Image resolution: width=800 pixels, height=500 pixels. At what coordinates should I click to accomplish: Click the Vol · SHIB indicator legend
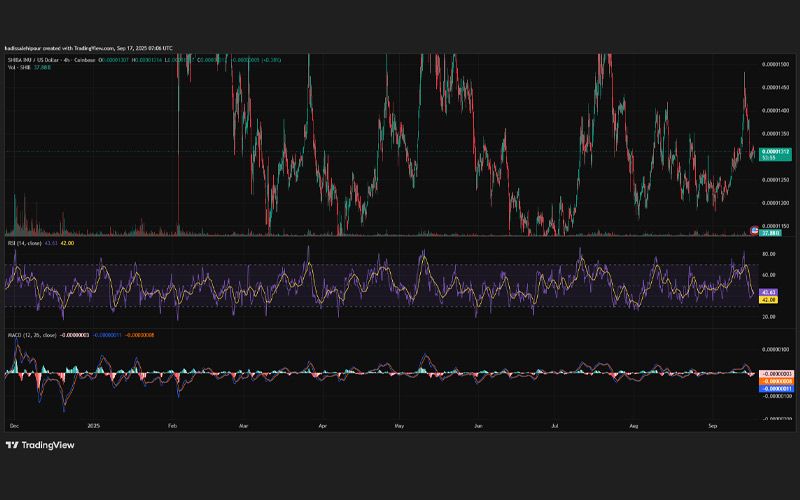pyautogui.click(x=19, y=67)
